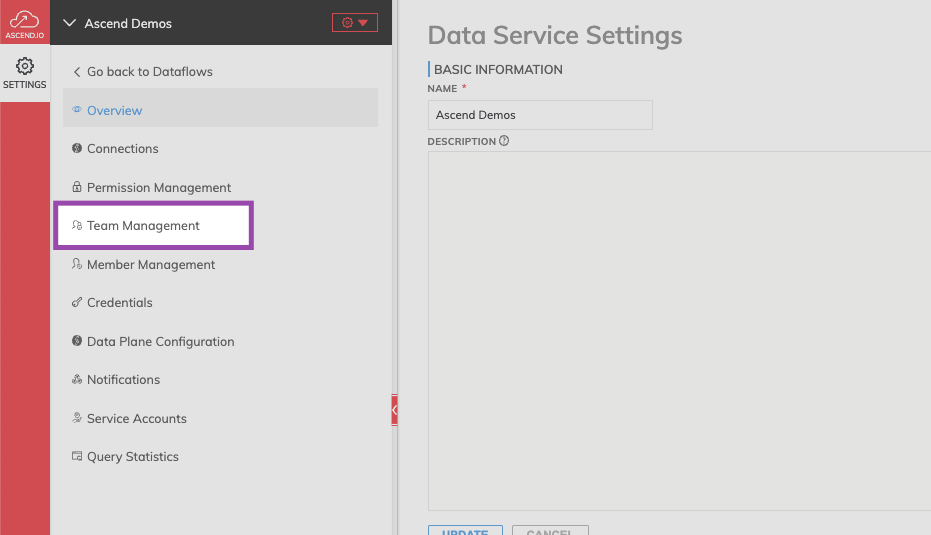The height and width of the screenshot is (535, 931).
Task: Open the red gear dropdown in header
Action: (354, 23)
